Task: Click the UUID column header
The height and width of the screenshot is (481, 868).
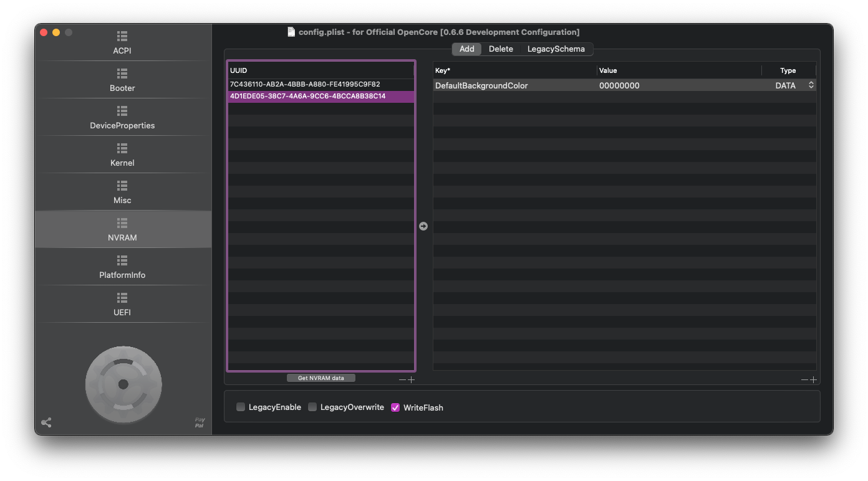Action: [321, 70]
